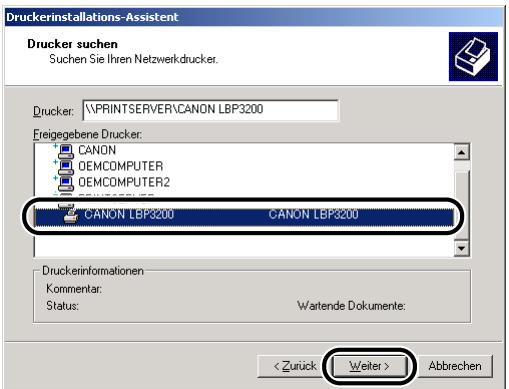
Task: Click the scrollbar up arrow
Action: 462,152
